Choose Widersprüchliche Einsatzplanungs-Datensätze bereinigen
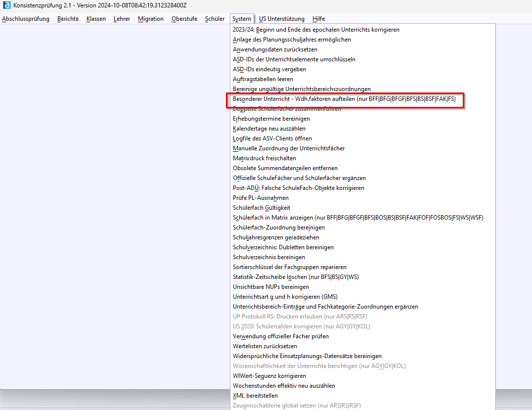The width and height of the screenshot is (532, 410). point(363,356)
